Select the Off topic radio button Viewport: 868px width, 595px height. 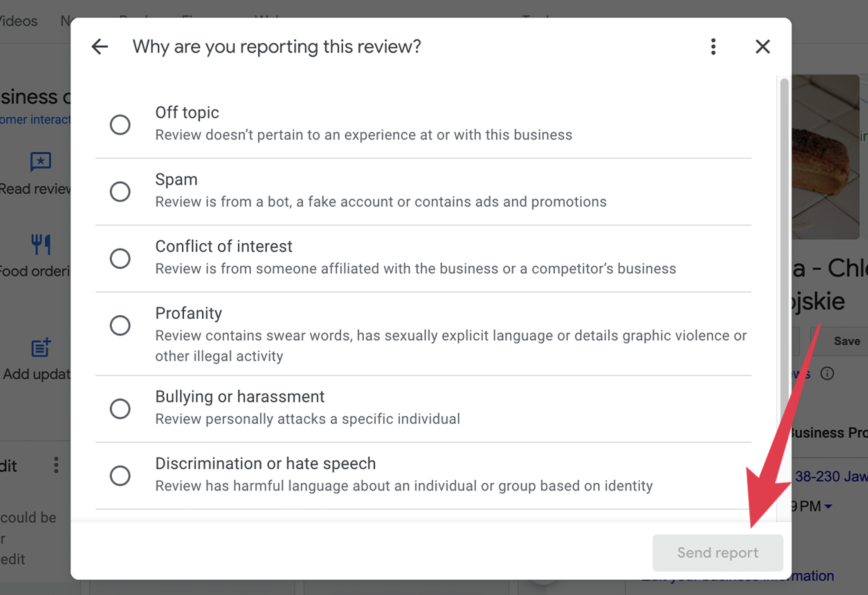[120, 125]
